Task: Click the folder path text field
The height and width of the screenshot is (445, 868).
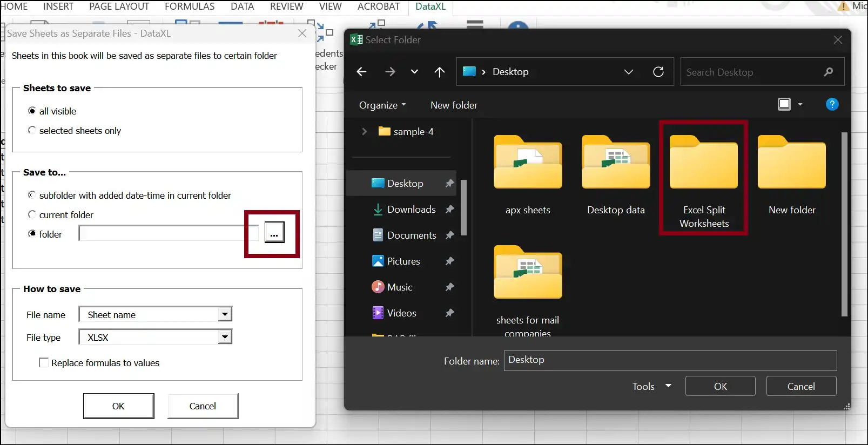Action: (x=169, y=233)
